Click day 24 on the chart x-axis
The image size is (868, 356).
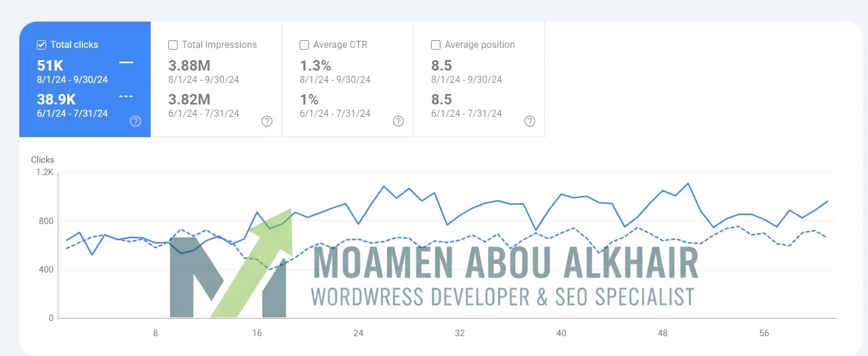point(358,333)
